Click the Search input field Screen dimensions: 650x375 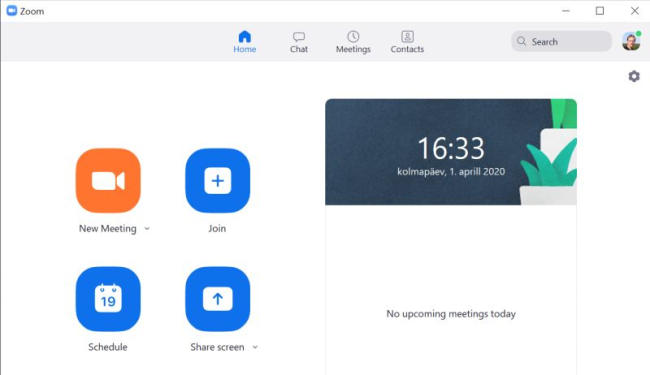[x=561, y=41]
